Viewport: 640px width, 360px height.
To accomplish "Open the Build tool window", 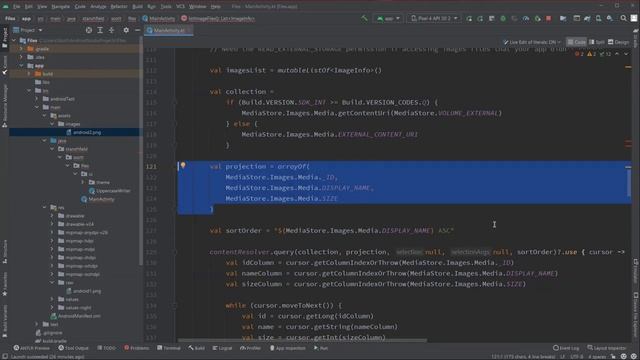I will click(197, 348).
